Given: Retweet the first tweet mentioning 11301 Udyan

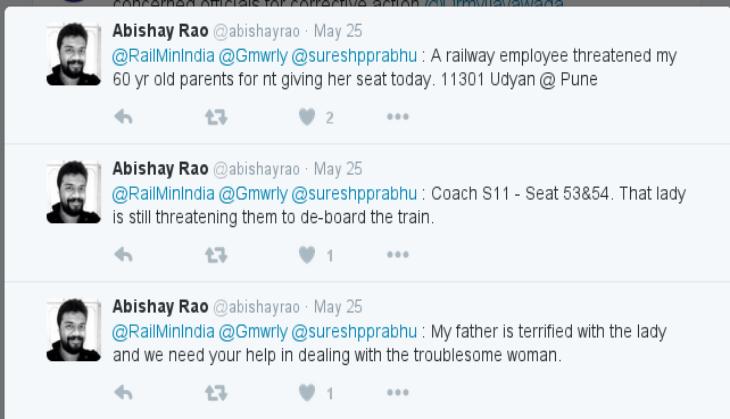Looking at the screenshot, I should (x=216, y=117).
